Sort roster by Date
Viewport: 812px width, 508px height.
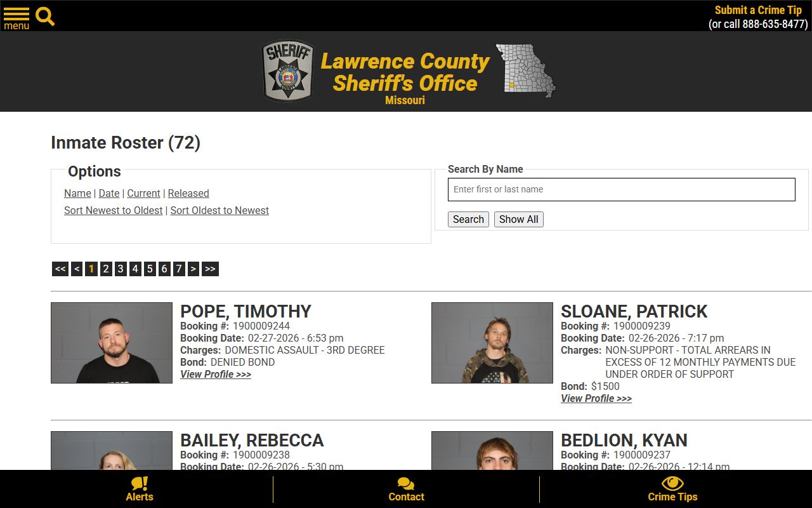109,193
